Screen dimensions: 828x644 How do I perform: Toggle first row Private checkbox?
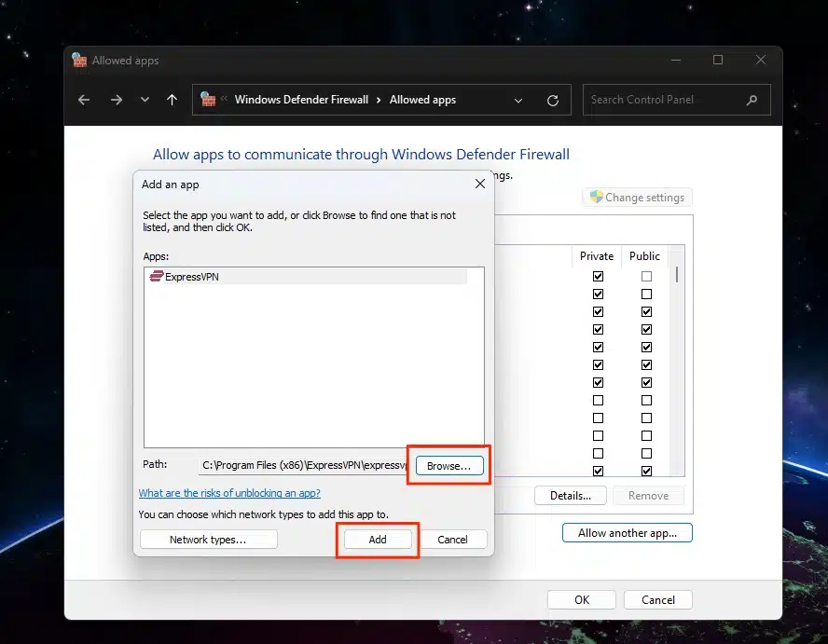598,276
